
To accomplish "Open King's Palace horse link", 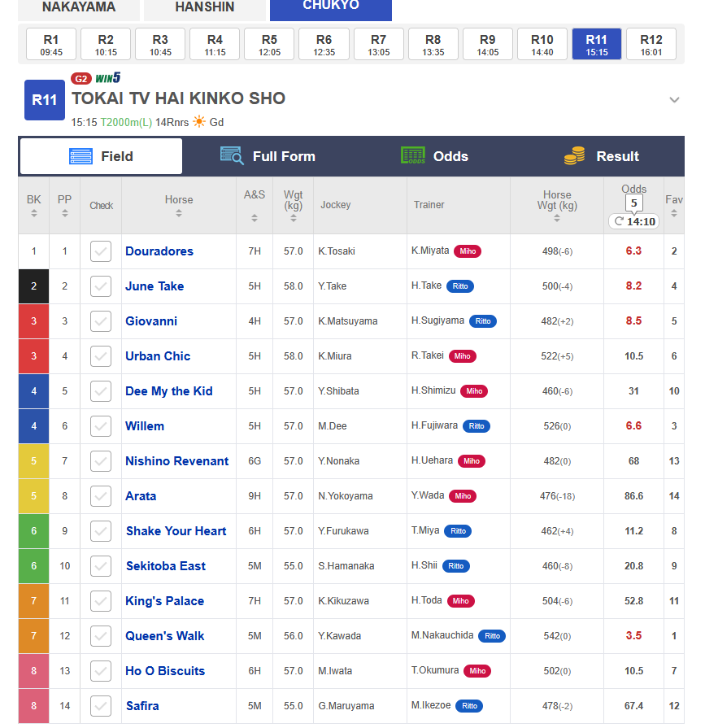I will point(165,601).
